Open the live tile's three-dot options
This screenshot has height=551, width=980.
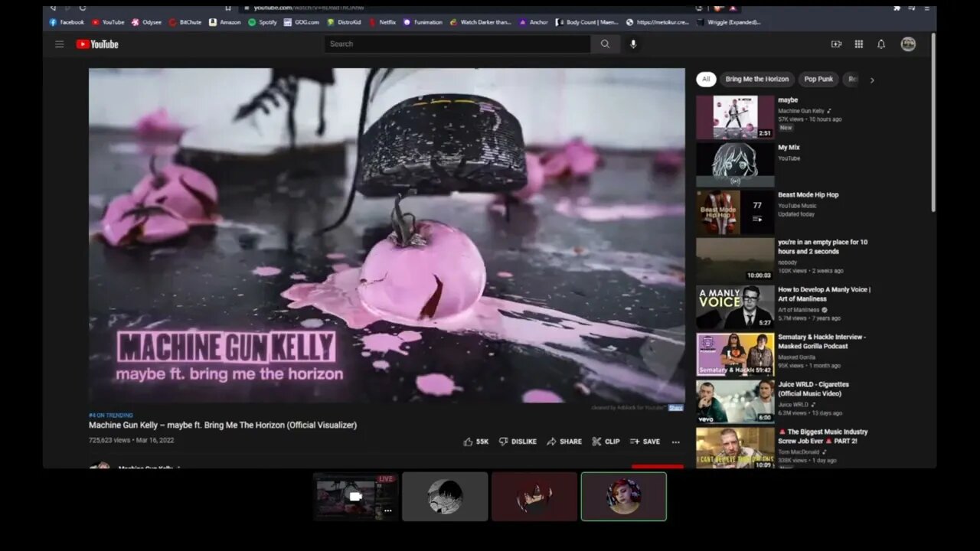[x=387, y=510]
